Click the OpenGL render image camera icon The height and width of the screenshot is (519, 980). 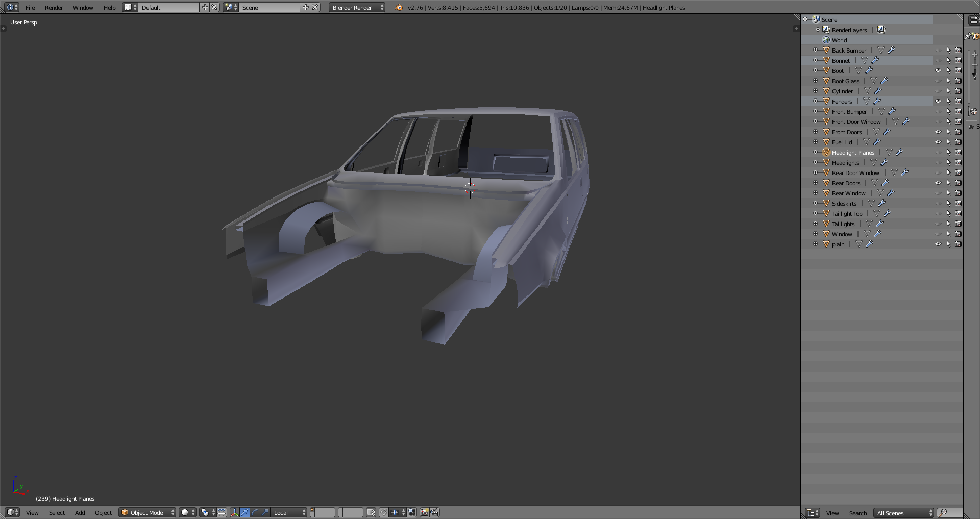pos(424,512)
